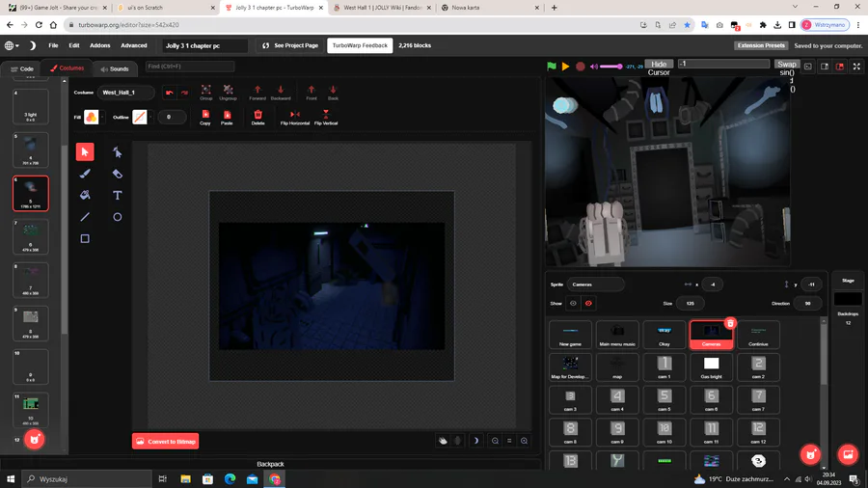Switch to large stage layout

840,67
